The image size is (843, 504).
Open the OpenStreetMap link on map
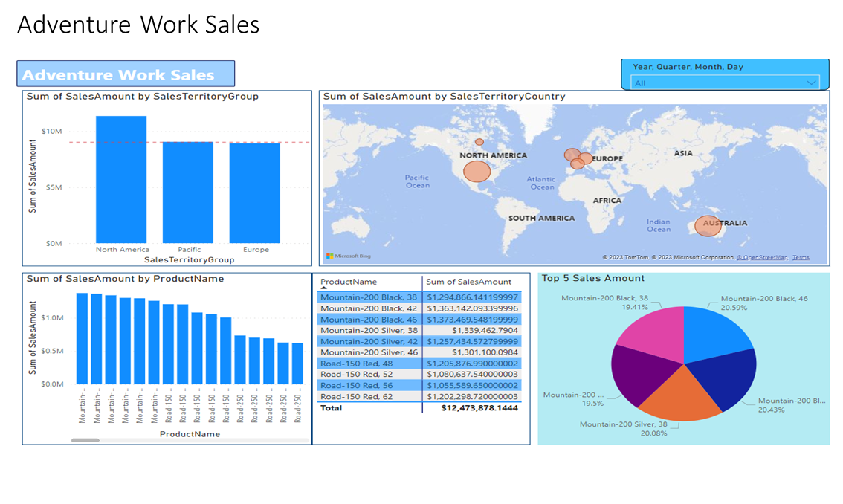tap(762, 257)
